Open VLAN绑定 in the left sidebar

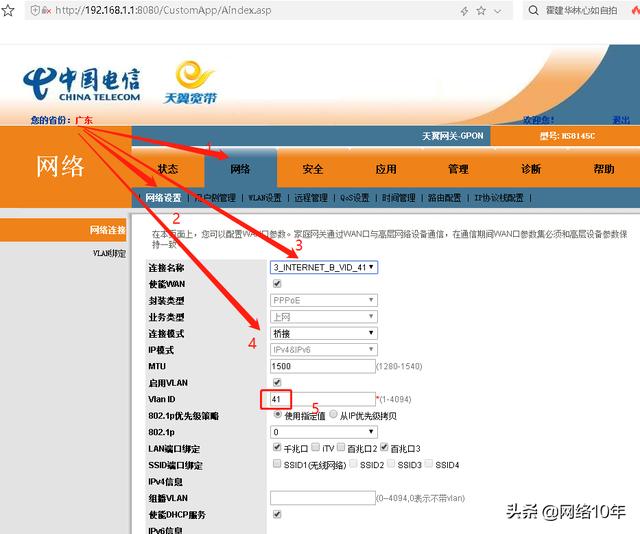pyautogui.click(x=109, y=254)
